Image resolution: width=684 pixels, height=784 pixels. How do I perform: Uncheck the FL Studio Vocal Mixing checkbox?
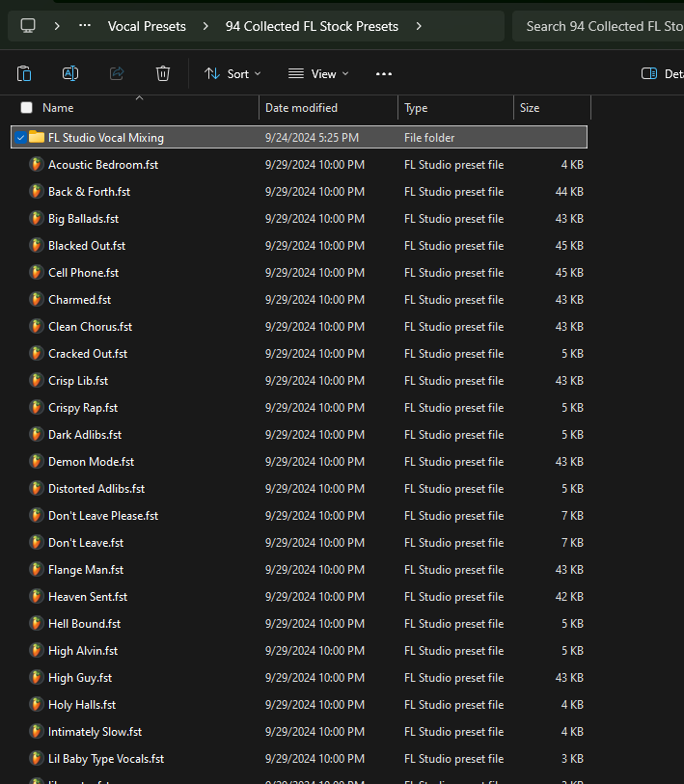point(21,138)
